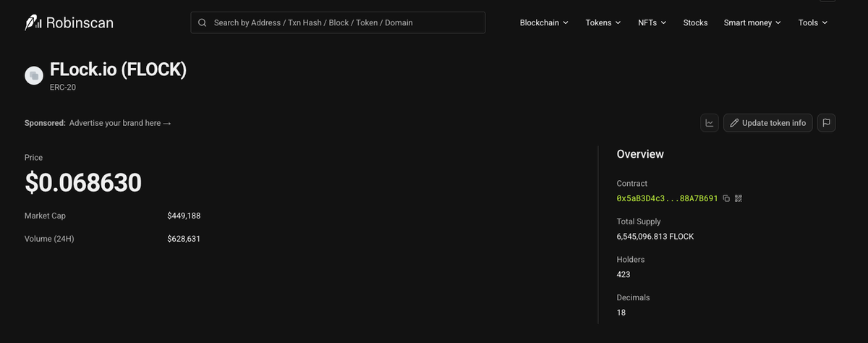Open the Tools dropdown
Image resolution: width=868 pixels, height=343 pixels.
(813, 22)
